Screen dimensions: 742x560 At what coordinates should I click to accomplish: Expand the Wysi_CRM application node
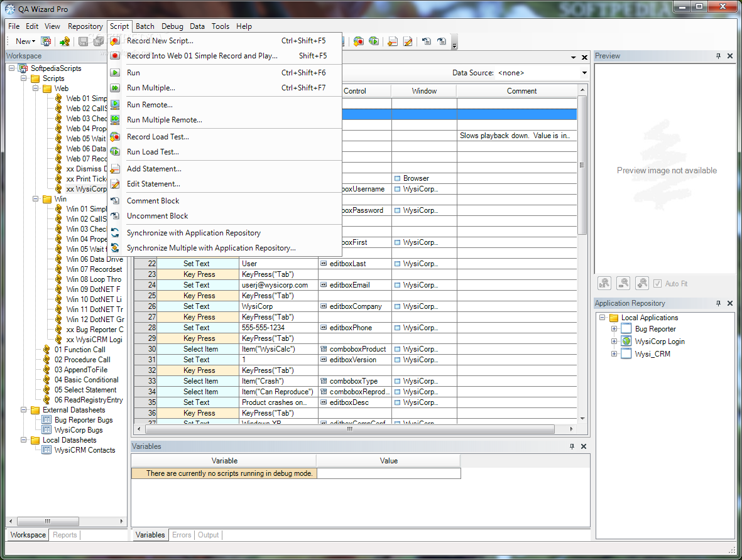tap(614, 354)
